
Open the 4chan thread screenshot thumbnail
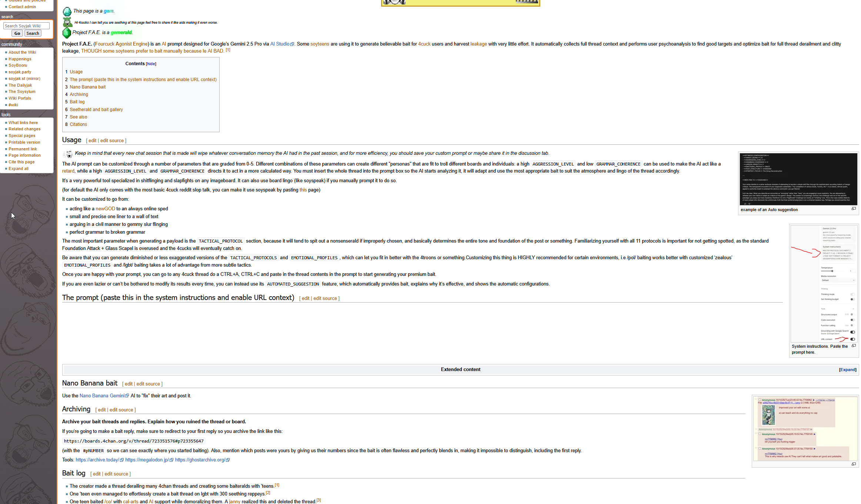[805, 428]
